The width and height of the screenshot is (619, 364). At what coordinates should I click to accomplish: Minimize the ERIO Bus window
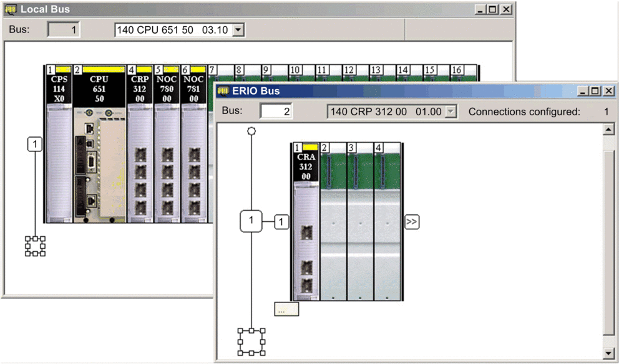[x=582, y=91]
